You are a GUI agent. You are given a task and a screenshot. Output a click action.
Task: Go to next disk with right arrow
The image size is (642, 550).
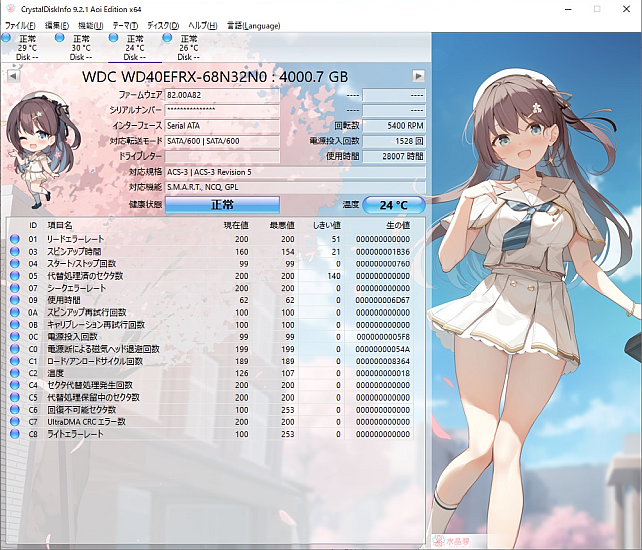(418, 76)
